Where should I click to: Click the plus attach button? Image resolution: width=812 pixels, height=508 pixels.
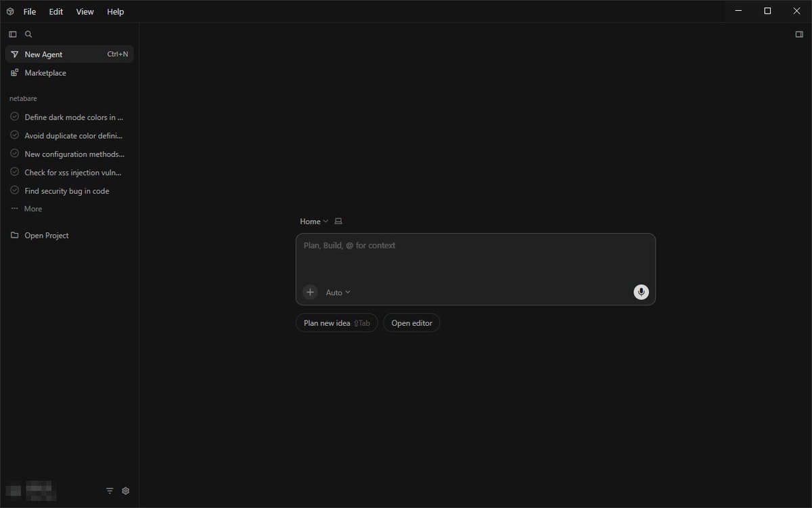pyautogui.click(x=310, y=292)
